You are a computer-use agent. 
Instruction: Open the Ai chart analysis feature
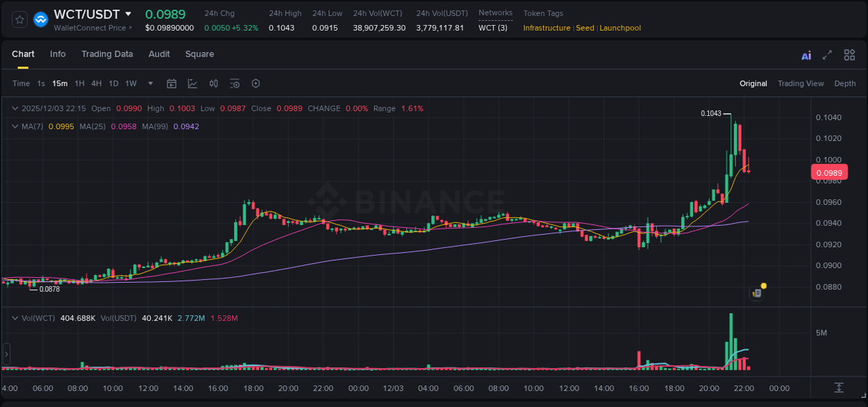click(x=806, y=54)
